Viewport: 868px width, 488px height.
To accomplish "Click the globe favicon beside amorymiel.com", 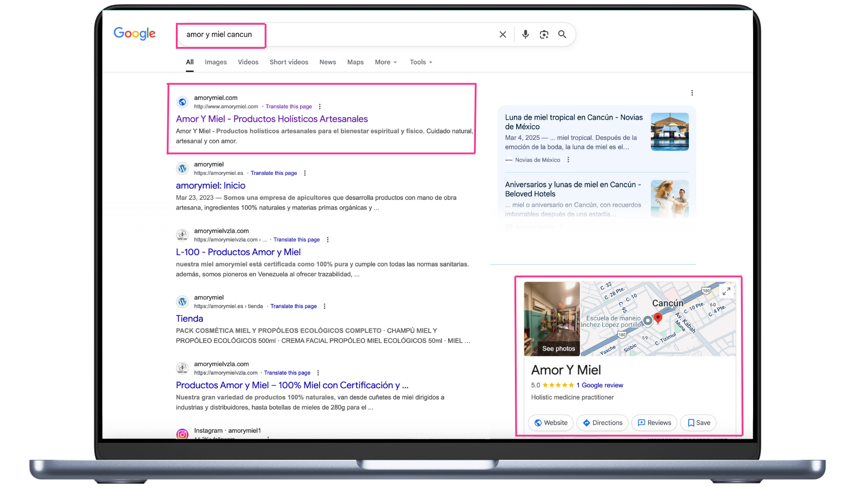I will pyautogui.click(x=182, y=102).
